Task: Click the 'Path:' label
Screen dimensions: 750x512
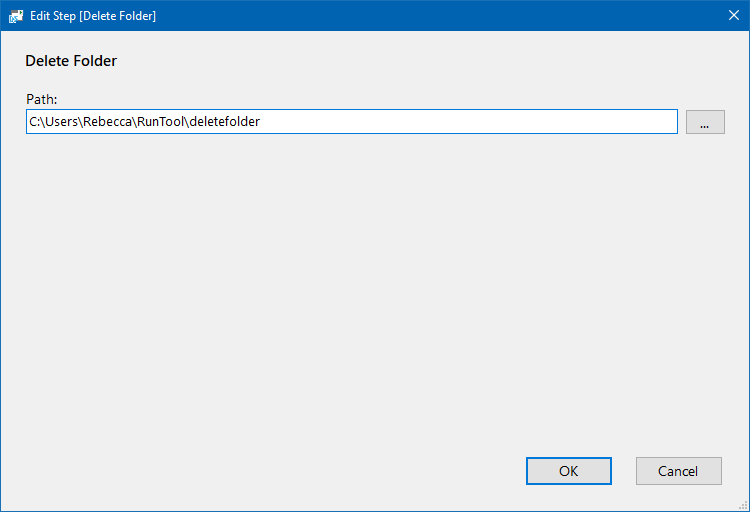Action: (x=42, y=99)
